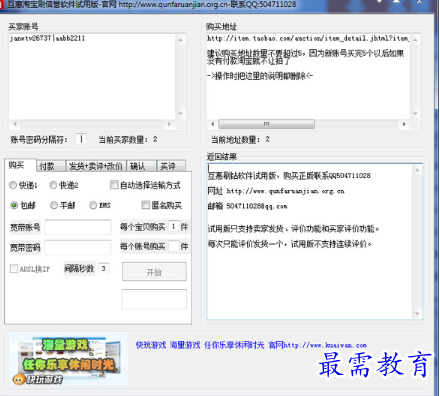
Task: Enable 自动选择运输方式 checkbox
Action: (x=114, y=185)
